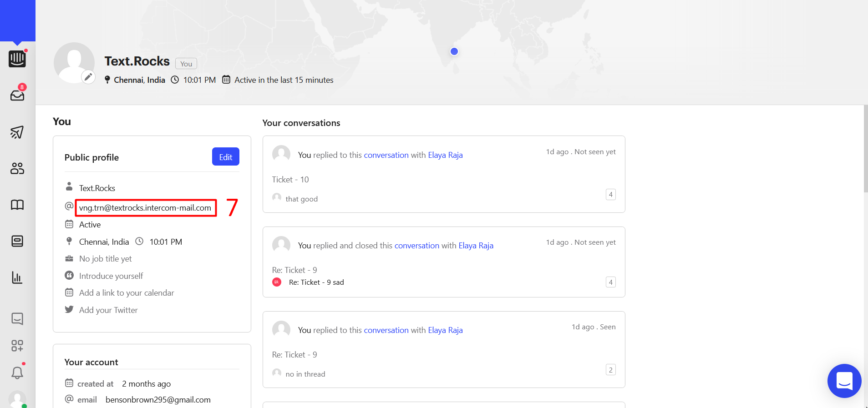Open the Contacts people icon

tap(17, 168)
